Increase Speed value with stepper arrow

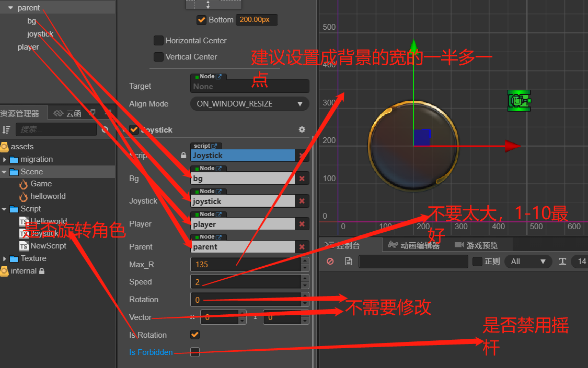pos(305,278)
